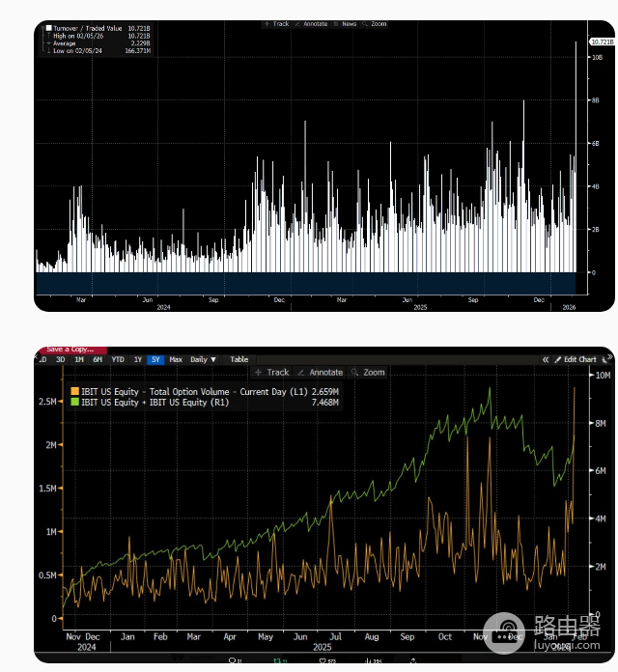Click Track crosshair in the lower chart
618x672 pixels.
(272, 373)
